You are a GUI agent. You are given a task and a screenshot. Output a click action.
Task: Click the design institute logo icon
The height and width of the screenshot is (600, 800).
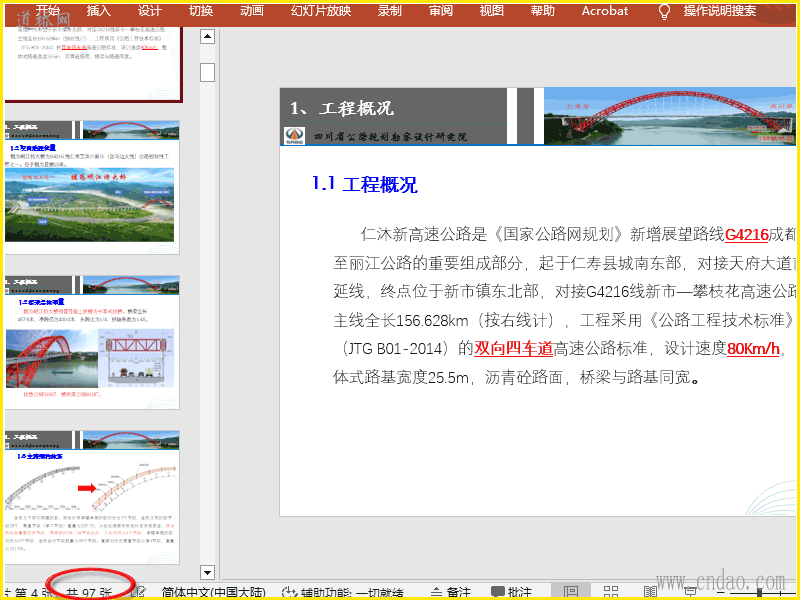pyautogui.click(x=294, y=136)
